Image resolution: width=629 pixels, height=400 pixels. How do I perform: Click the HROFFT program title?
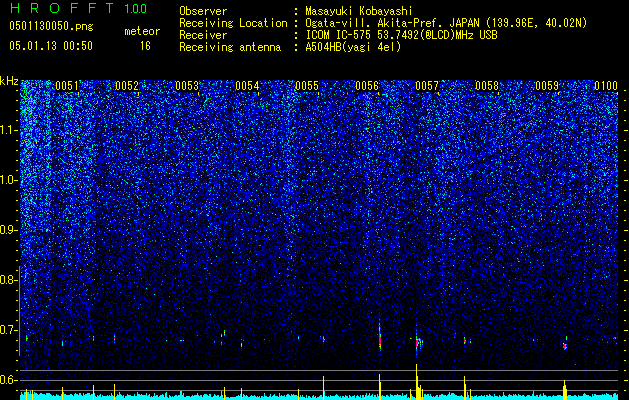click(x=62, y=8)
